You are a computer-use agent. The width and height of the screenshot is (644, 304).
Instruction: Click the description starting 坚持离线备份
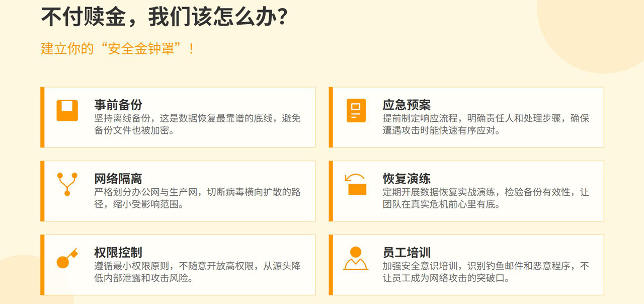click(198, 124)
